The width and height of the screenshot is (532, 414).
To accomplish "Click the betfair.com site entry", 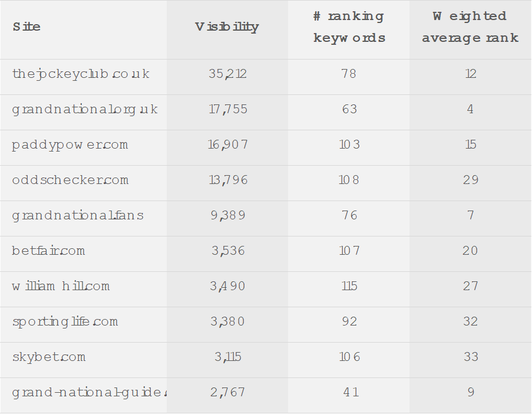I will click(48, 251).
